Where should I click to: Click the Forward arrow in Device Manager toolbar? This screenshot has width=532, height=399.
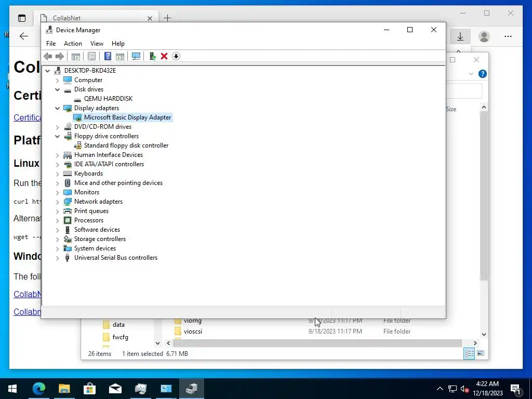point(60,56)
